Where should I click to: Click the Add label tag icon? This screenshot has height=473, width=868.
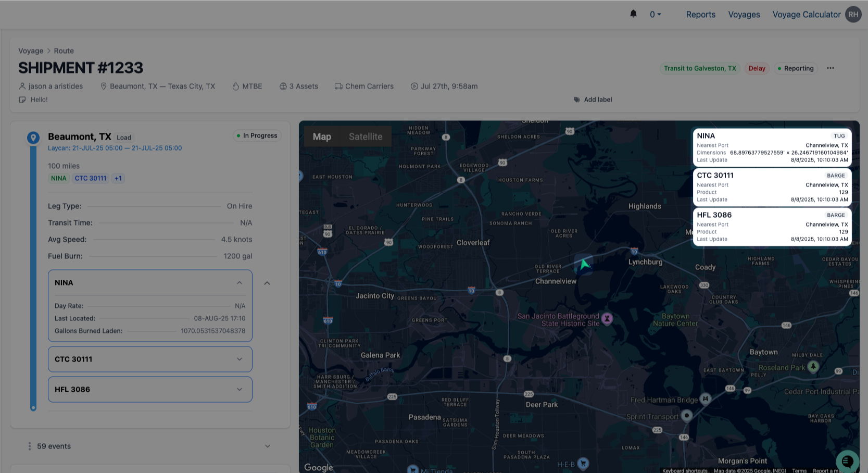[577, 99]
